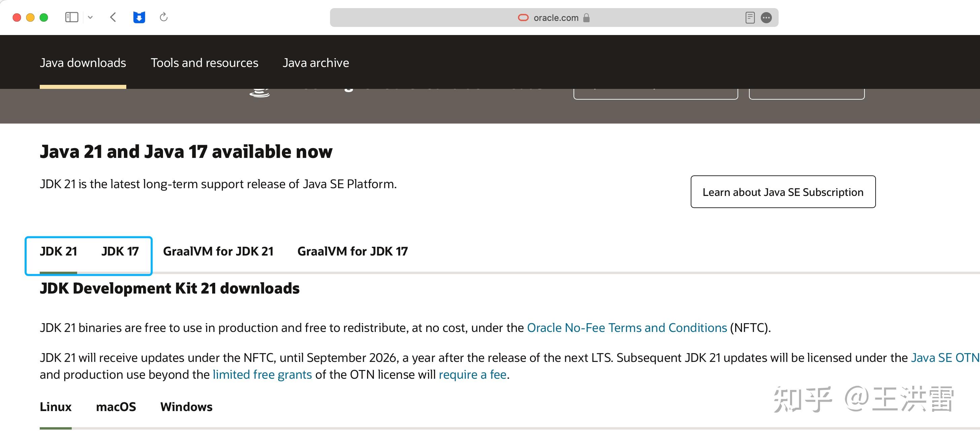Switch to the macOS downloads tab

tap(116, 407)
